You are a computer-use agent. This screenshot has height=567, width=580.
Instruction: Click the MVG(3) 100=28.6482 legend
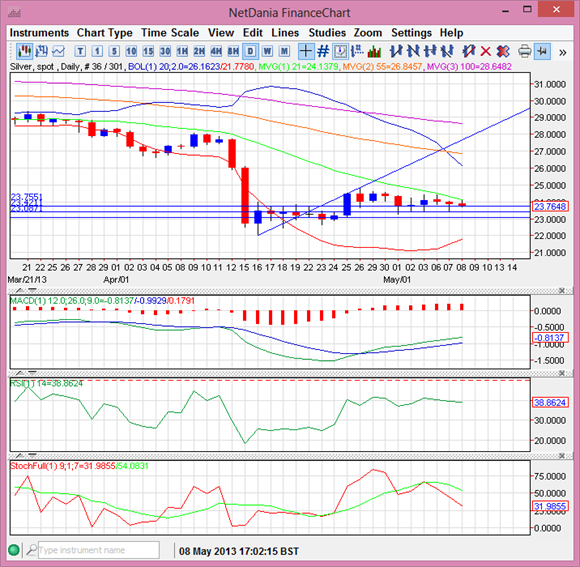(469, 67)
